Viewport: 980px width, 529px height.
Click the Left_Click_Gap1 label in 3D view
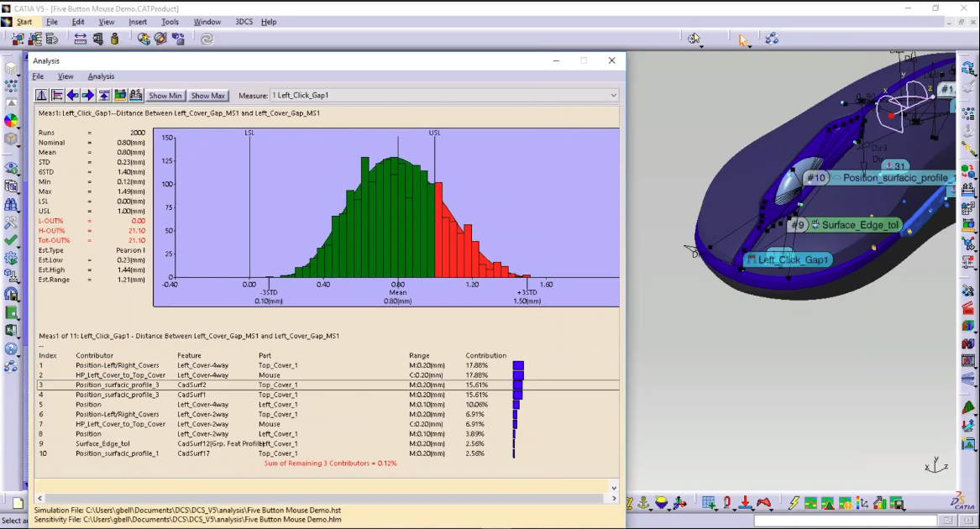tap(789, 259)
